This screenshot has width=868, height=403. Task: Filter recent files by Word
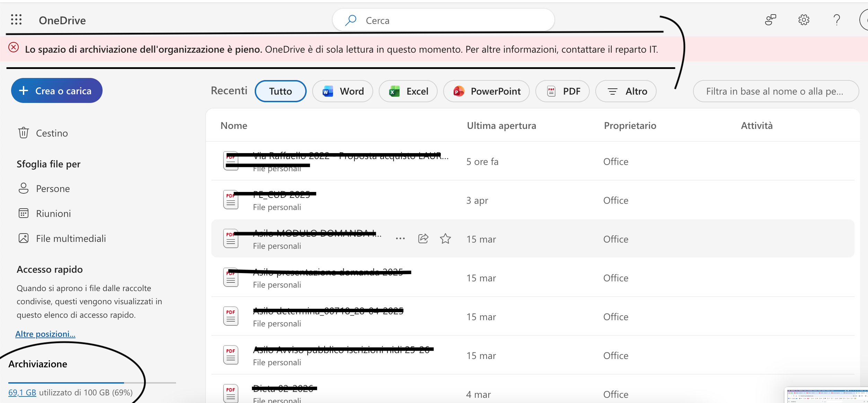[x=342, y=91]
